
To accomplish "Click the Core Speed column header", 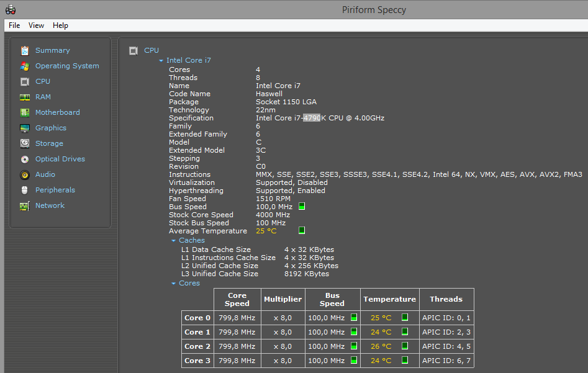I will (x=237, y=300).
